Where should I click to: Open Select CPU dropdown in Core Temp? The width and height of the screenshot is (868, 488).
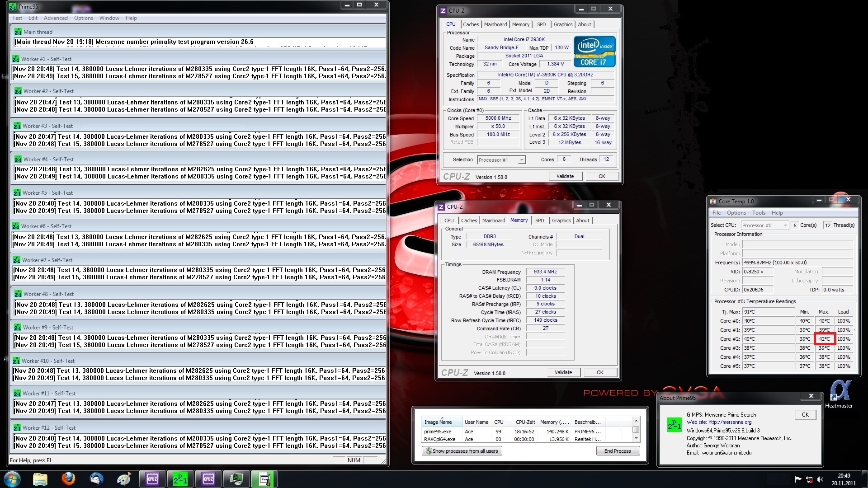764,225
